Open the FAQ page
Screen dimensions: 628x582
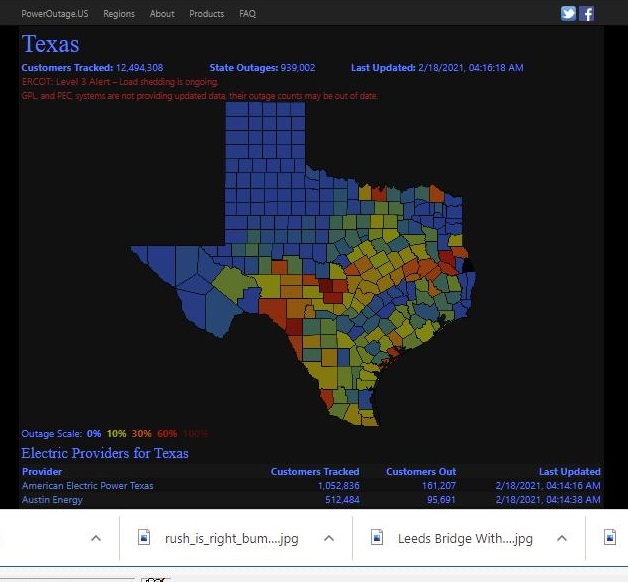click(x=247, y=14)
